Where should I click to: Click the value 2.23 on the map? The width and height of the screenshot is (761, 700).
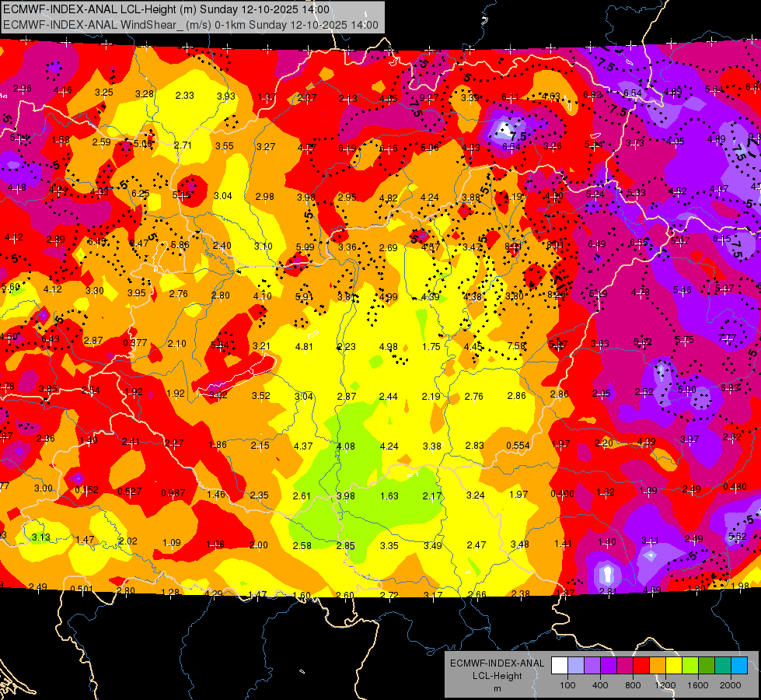(347, 347)
